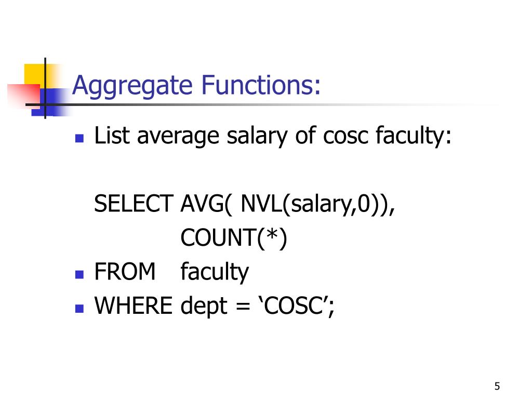Click the word Functions in title
Screen dimensions: 532x399
pos(261,85)
